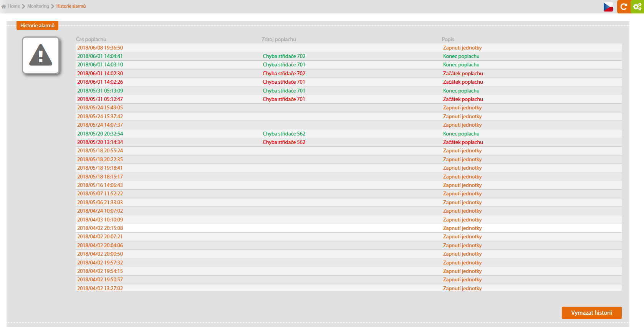Open the green settings gears icon
This screenshot has height=327, width=644.
tap(637, 7)
